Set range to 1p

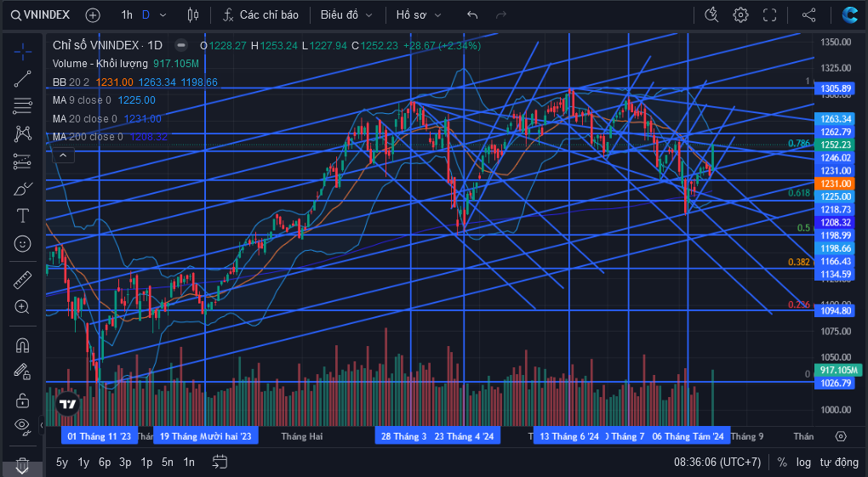(146, 462)
